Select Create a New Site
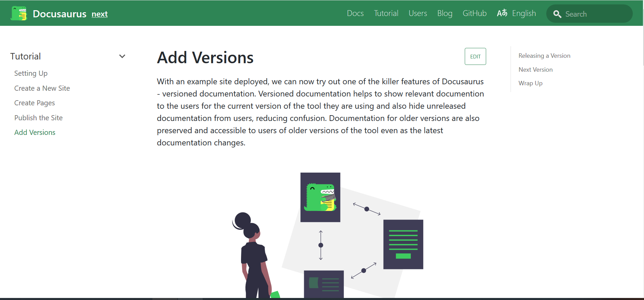Image resolution: width=644 pixels, height=300 pixels. 42,88
